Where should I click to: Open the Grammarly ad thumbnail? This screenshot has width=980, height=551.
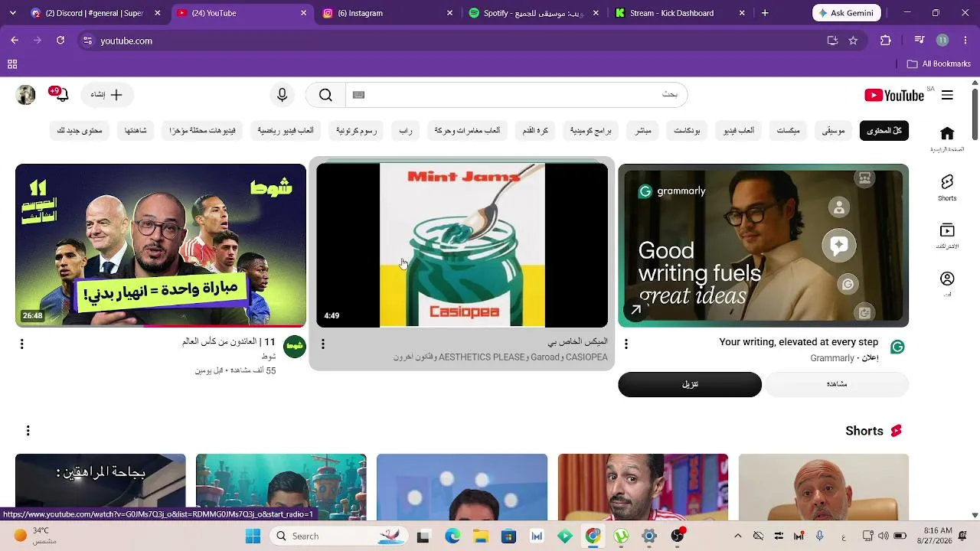pos(763,246)
